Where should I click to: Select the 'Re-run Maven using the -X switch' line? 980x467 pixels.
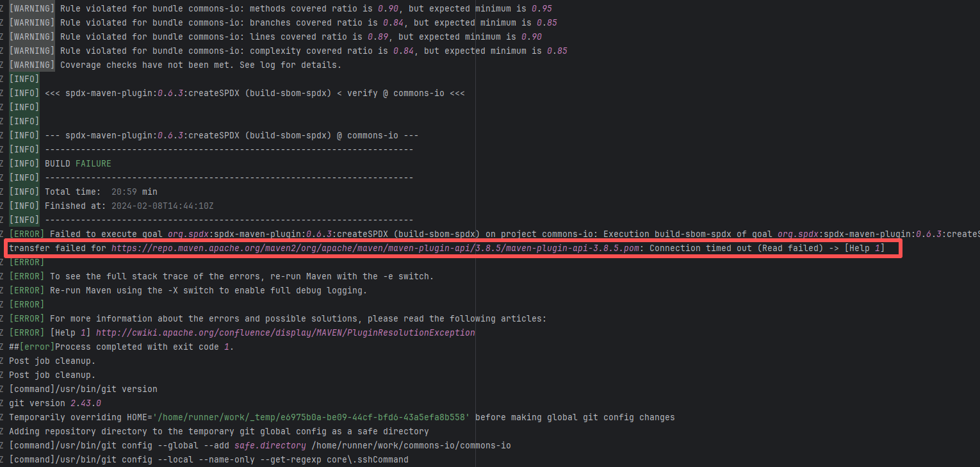click(x=208, y=290)
